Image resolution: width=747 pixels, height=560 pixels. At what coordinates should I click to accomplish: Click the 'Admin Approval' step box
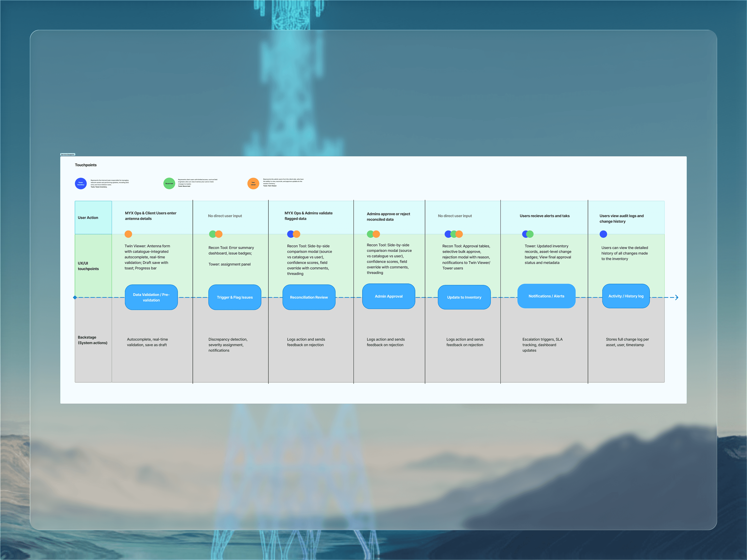coord(388,296)
